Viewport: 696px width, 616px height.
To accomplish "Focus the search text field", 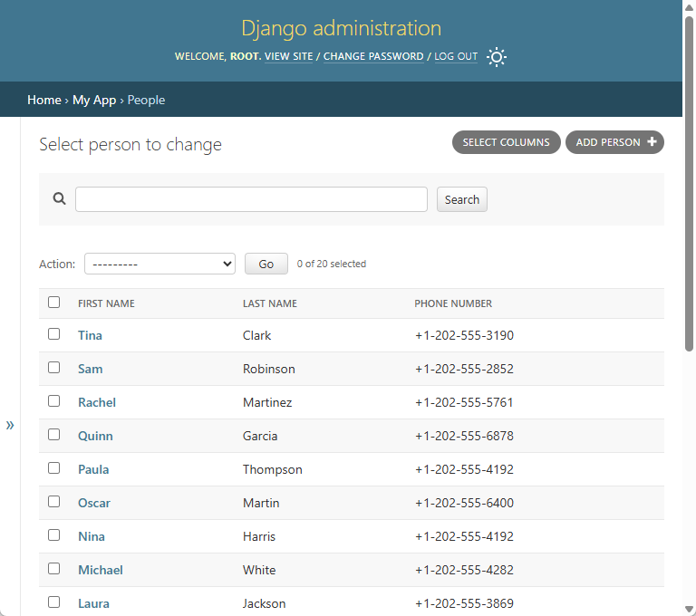I will point(251,199).
